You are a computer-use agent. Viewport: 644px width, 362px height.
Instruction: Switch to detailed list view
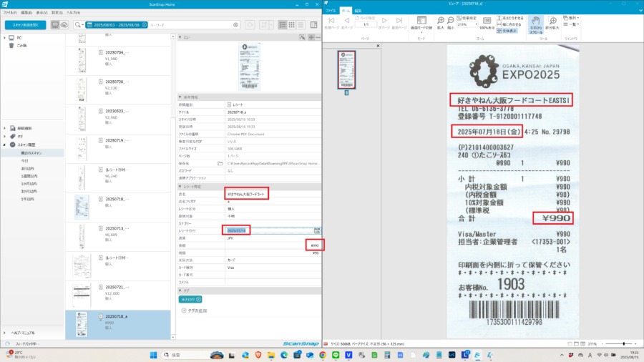(283, 25)
